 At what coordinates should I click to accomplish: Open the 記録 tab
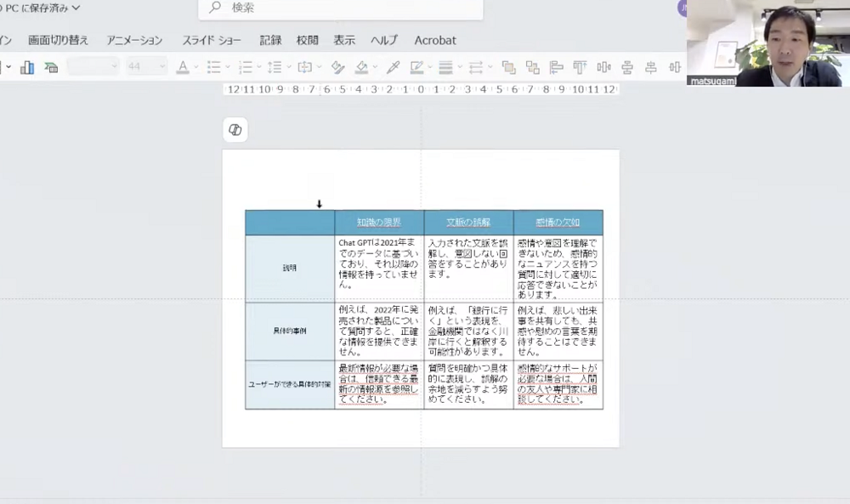coord(270,40)
